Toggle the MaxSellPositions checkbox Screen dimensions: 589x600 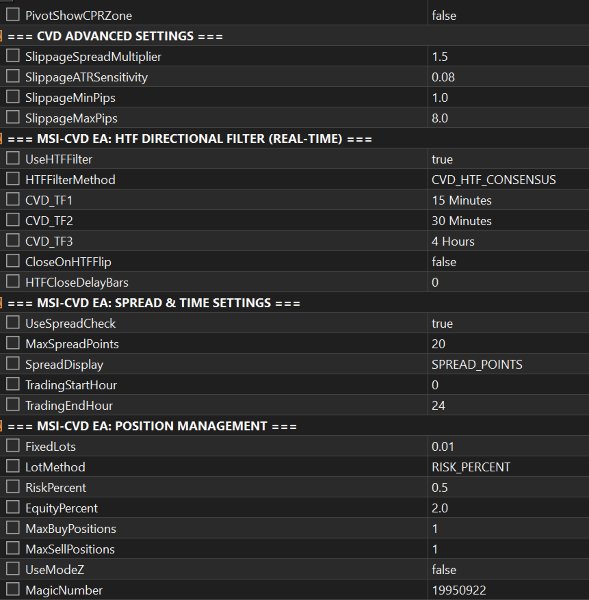[13, 548]
